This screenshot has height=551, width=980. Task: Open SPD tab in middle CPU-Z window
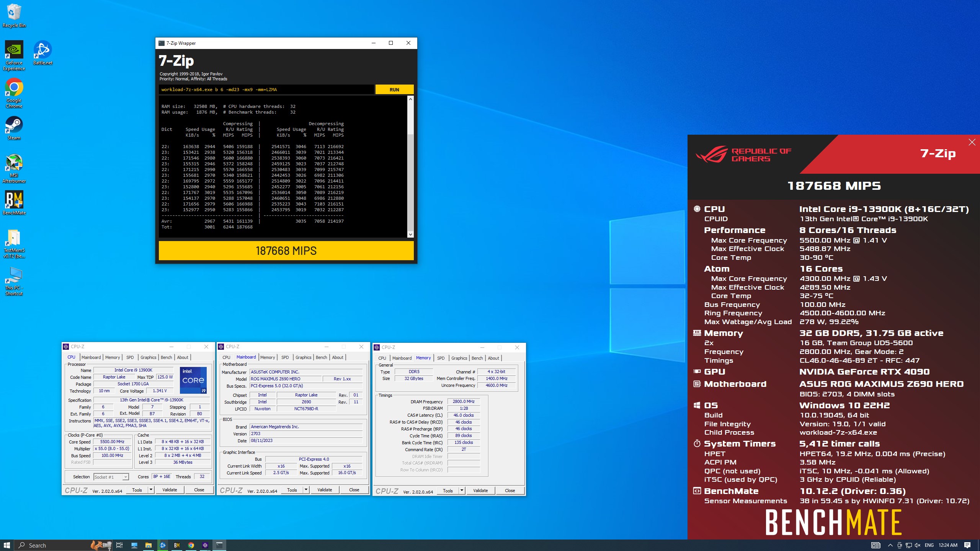click(x=285, y=357)
